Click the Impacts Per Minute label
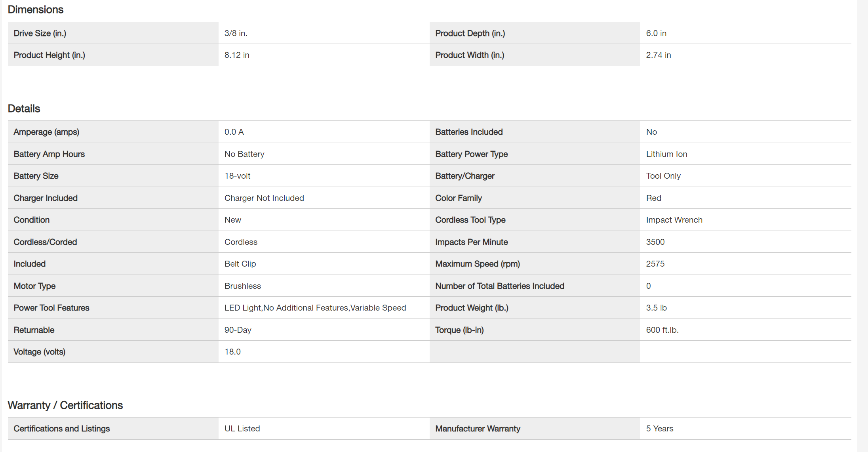Screen dimensions: 868x452 (471, 242)
